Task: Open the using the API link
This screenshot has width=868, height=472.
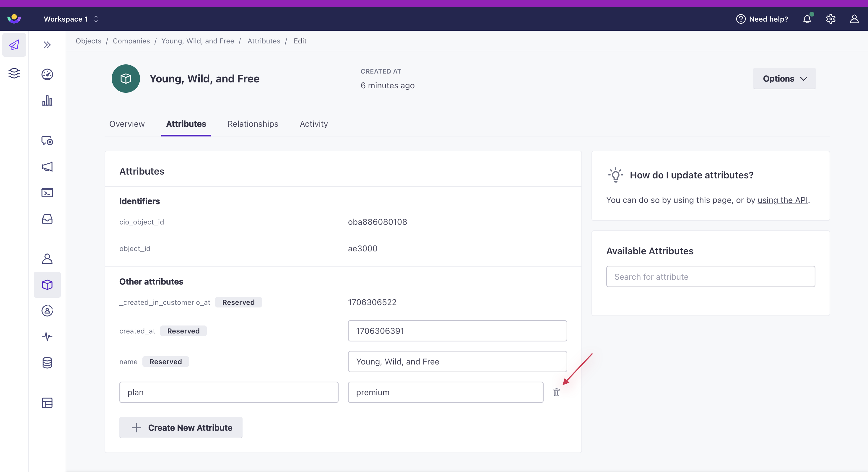Action: [782, 200]
